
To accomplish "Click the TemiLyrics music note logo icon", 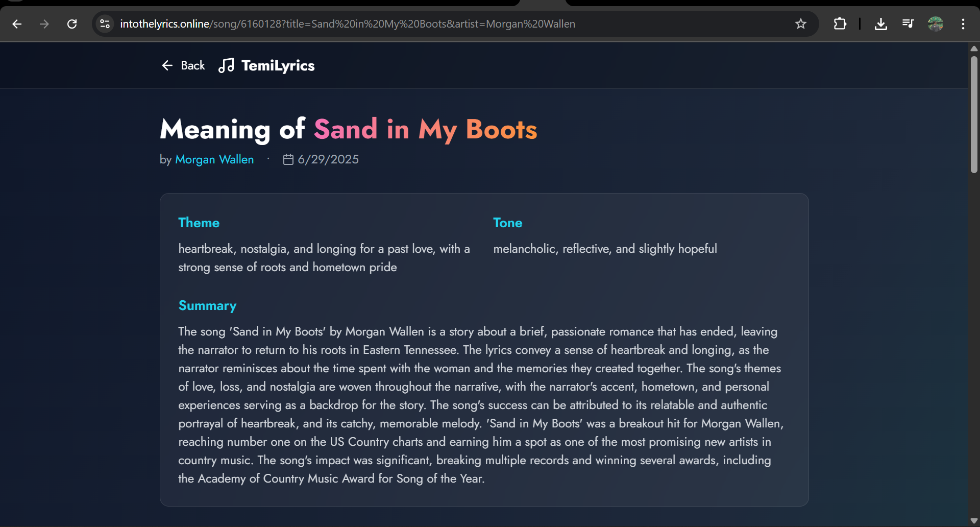I will [226, 65].
